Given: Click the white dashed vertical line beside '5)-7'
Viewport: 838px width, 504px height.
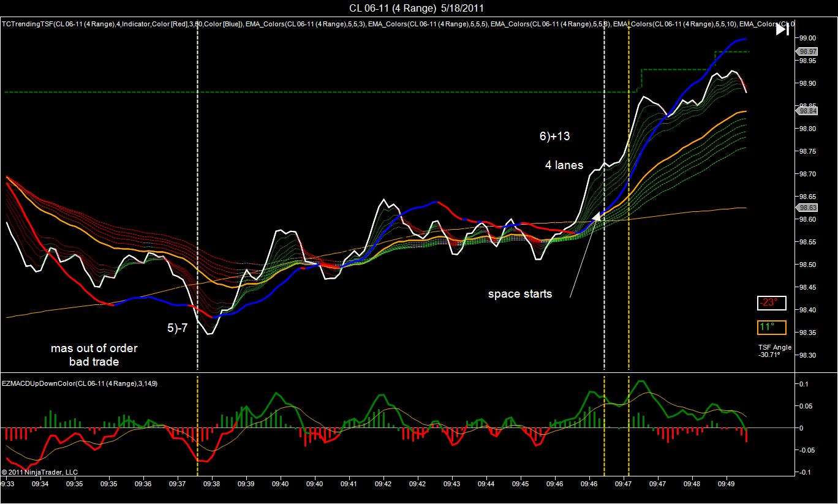Looking at the screenshot, I should pos(197,196).
